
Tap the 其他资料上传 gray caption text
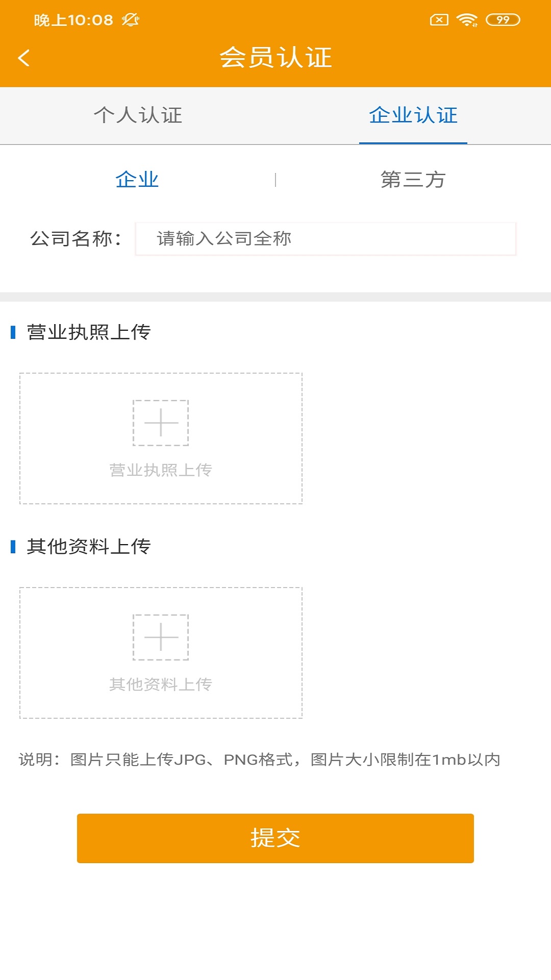pyautogui.click(x=161, y=684)
